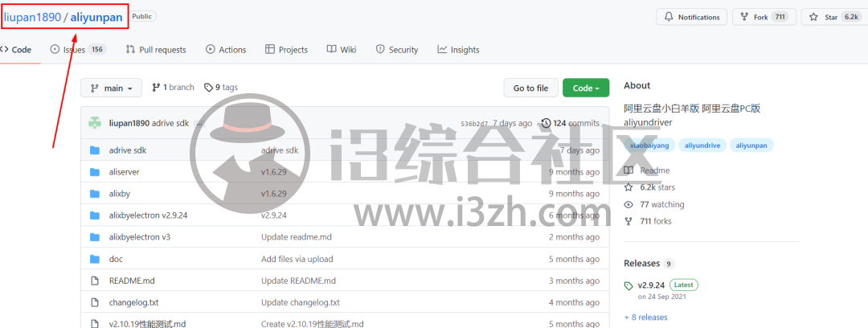Click folder icon beside doc
Screen dimensions: 868x328
[x=95, y=259]
